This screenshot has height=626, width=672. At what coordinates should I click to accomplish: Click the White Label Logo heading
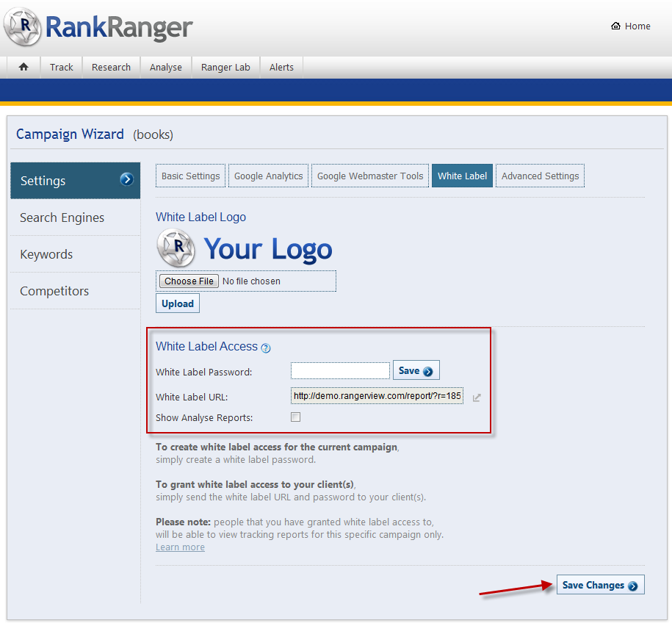point(200,217)
